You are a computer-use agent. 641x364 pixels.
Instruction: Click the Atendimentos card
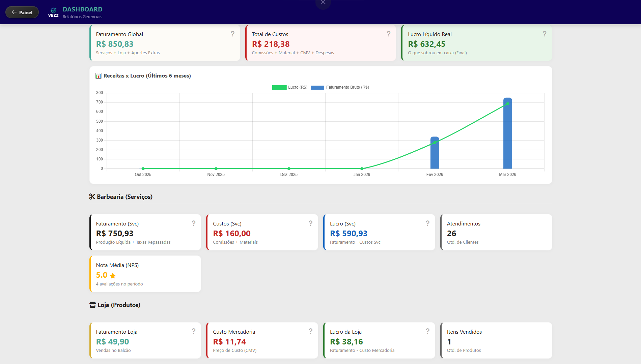pyautogui.click(x=496, y=232)
